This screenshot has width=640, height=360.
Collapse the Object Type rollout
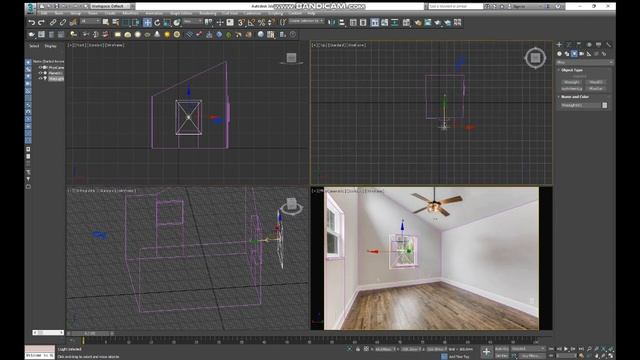click(571, 70)
